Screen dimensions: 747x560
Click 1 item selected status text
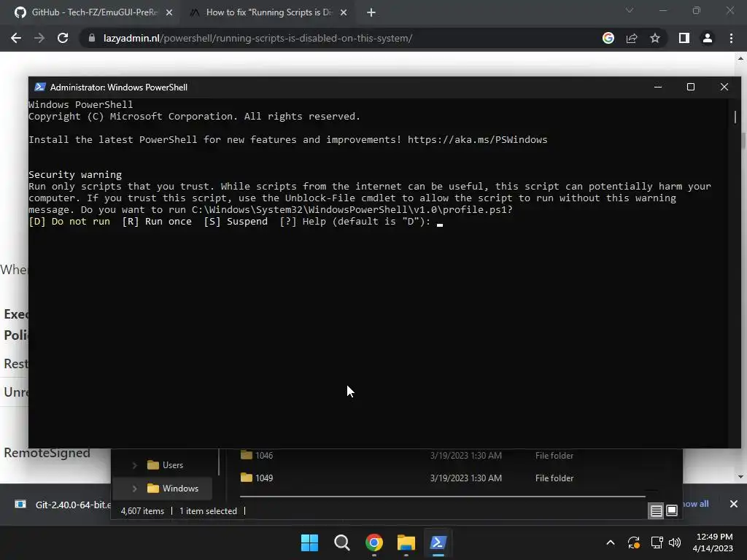tap(208, 511)
